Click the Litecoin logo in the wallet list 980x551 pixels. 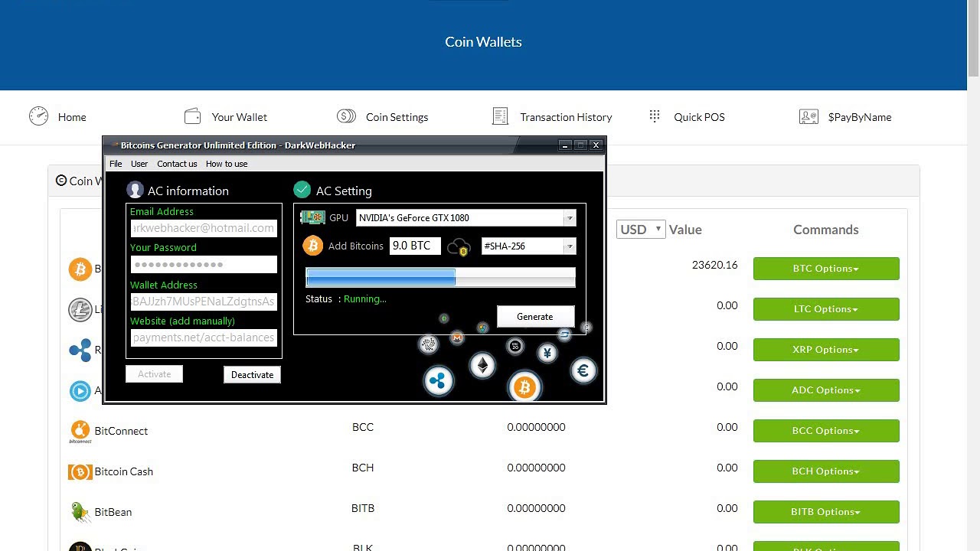[80, 309]
